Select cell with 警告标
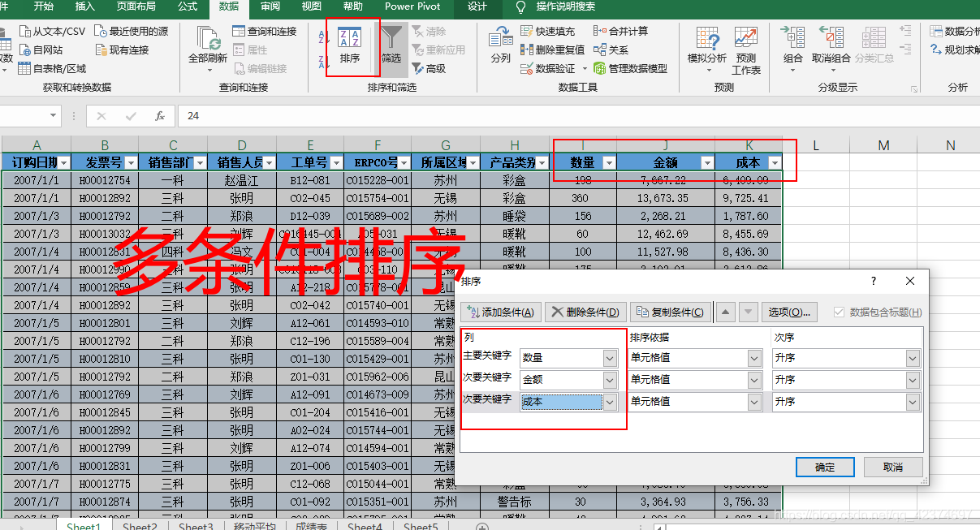This screenshot has height=530, width=980. tap(514, 502)
